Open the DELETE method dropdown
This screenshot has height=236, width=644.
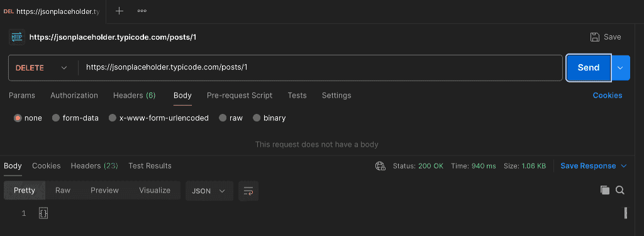[x=41, y=68]
